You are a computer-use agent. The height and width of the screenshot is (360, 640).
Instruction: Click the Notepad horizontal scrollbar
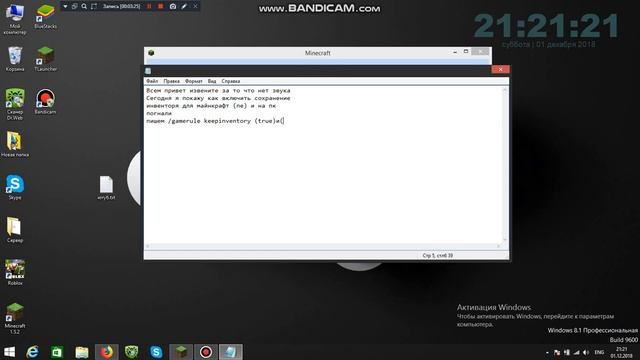click(x=323, y=246)
